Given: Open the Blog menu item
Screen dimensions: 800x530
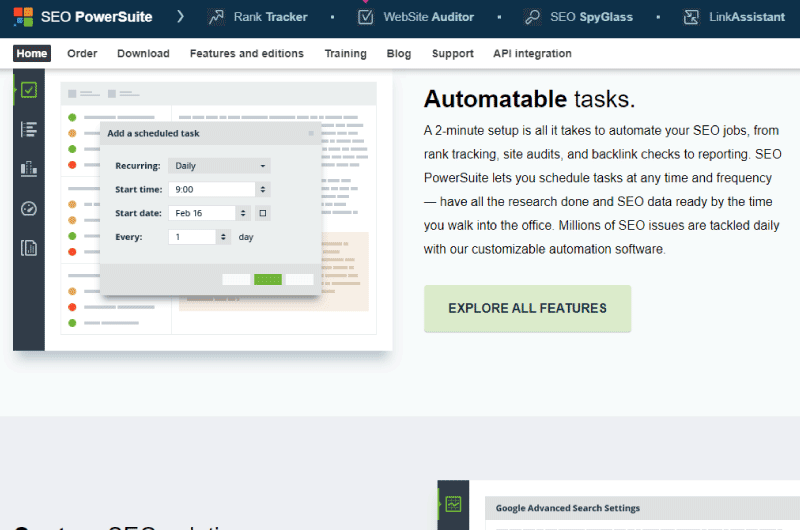Looking at the screenshot, I should pos(399,53).
